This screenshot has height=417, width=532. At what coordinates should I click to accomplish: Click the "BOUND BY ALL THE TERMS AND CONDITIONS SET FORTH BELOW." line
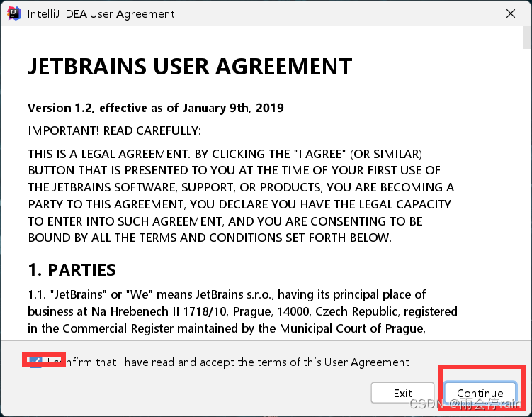pyautogui.click(x=210, y=238)
